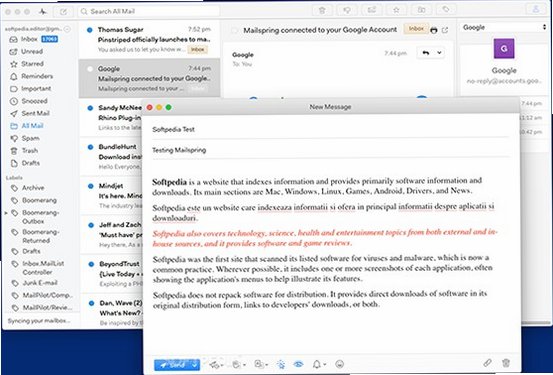The image size is (553, 375).
Task: Open the Google contact dropdown in sidebar
Action: pyautogui.click(x=504, y=27)
